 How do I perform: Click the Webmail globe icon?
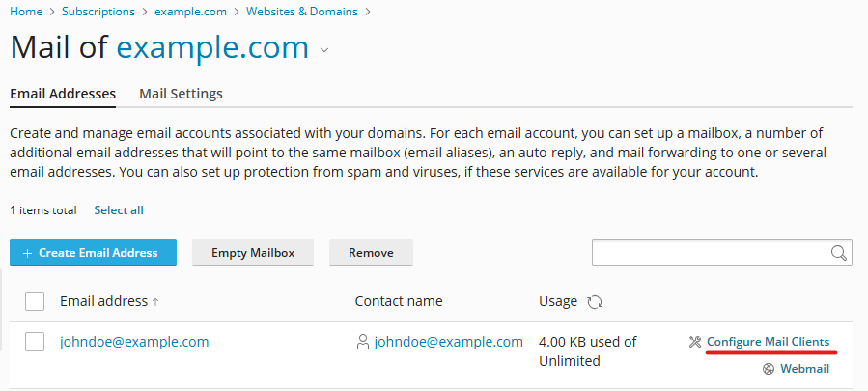click(x=769, y=369)
